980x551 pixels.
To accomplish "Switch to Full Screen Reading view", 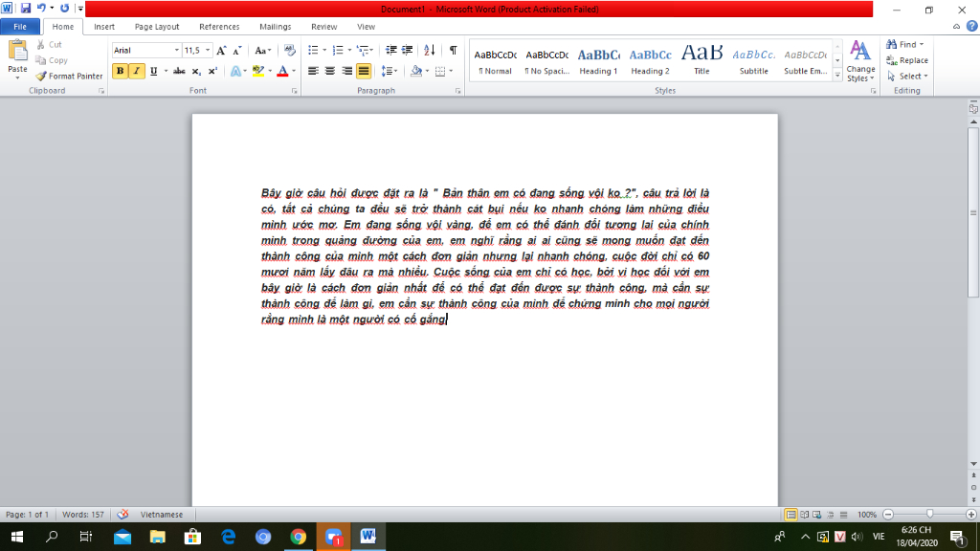I will [x=804, y=515].
